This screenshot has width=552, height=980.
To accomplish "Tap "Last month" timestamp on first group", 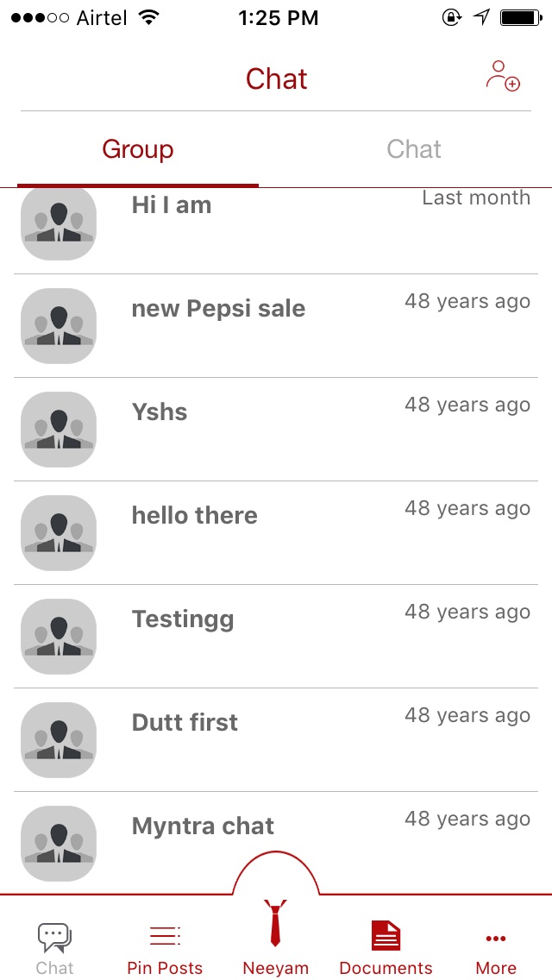I will (x=476, y=198).
